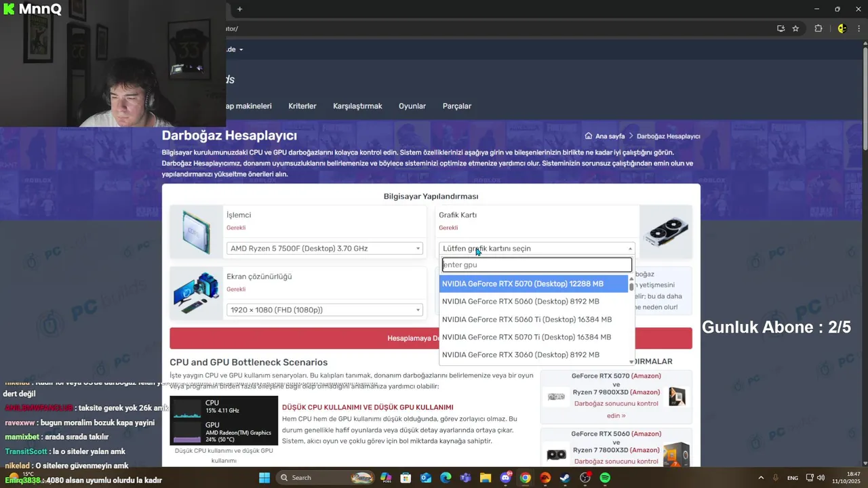
Task: Open Chrome's three-dot menu
Action: [x=858, y=28]
